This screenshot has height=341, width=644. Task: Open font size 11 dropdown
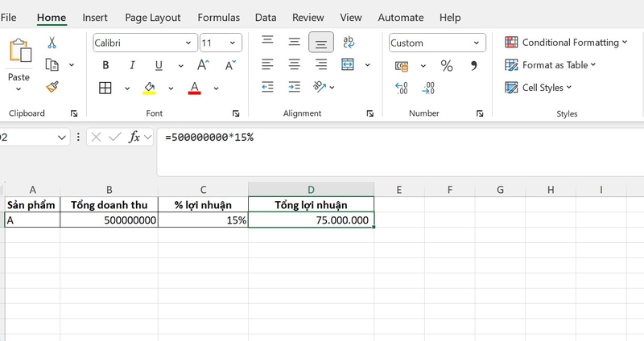point(233,43)
